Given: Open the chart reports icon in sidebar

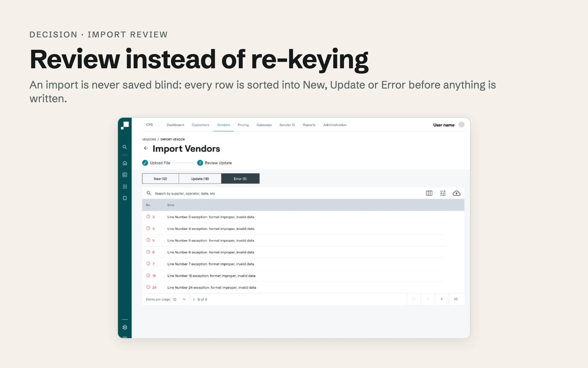Looking at the screenshot, I should pyautogui.click(x=125, y=175).
